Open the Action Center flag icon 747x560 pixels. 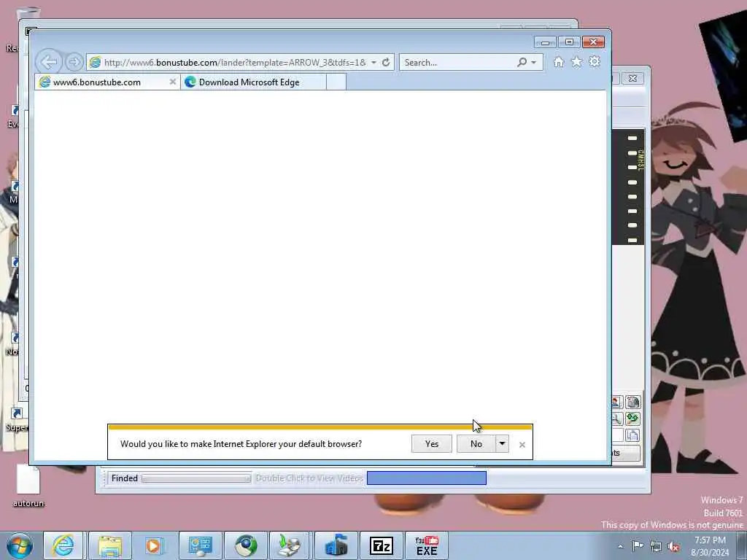click(638, 546)
